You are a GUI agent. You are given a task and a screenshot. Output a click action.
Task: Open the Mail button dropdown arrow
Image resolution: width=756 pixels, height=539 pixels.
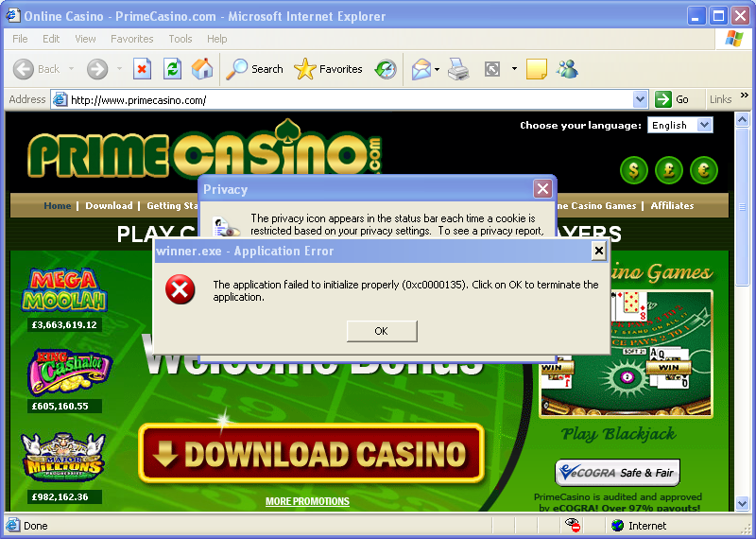(x=437, y=69)
